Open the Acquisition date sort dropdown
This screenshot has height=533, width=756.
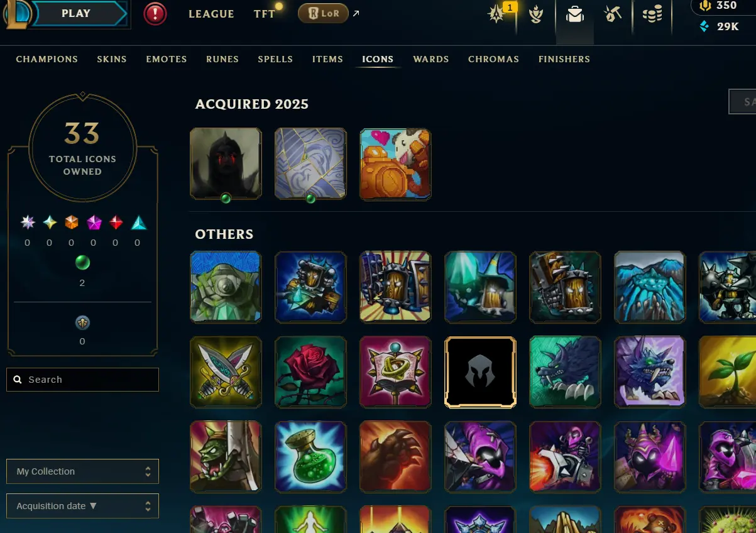pos(82,506)
